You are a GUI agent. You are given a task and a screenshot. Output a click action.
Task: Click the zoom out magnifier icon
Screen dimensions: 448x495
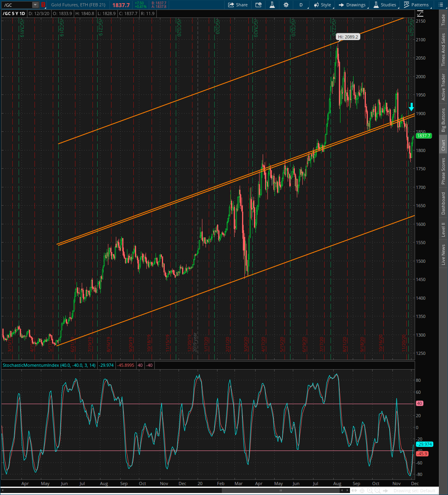tap(378, 491)
